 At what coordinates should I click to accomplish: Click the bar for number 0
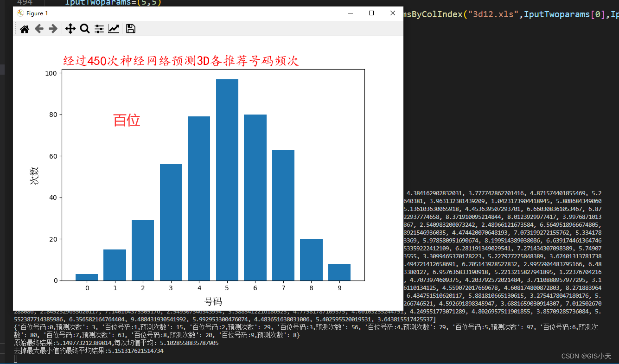[87, 277]
